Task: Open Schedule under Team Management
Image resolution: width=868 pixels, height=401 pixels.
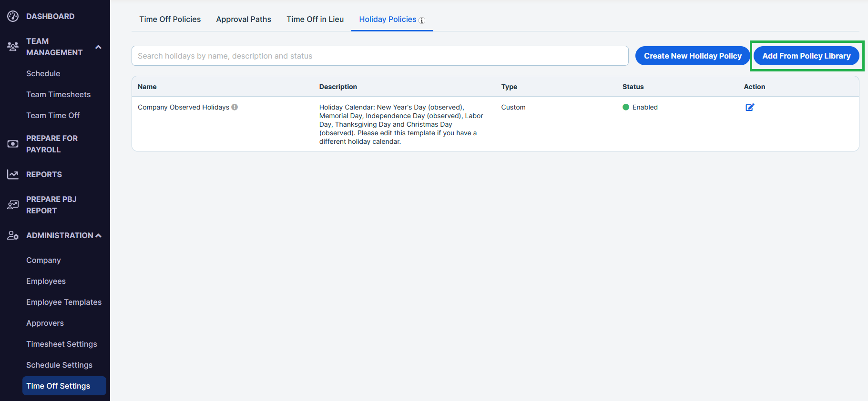Action: [43, 73]
